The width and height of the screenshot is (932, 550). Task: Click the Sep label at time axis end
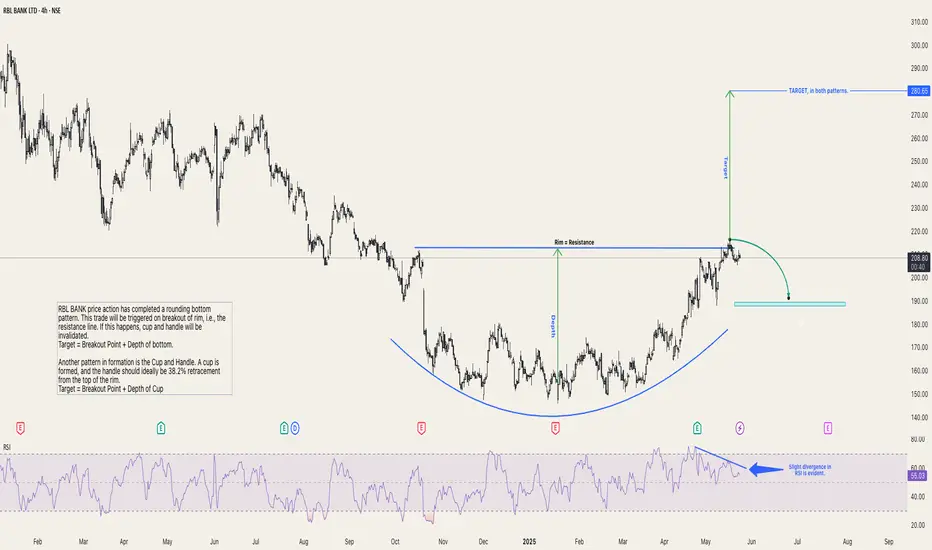[x=889, y=542]
